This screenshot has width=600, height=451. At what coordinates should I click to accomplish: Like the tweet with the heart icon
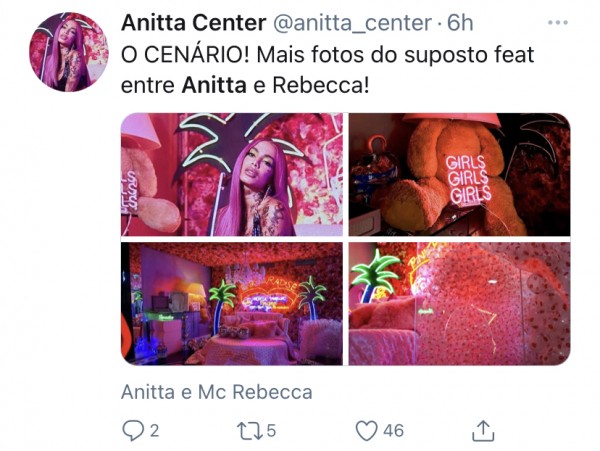point(367,431)
